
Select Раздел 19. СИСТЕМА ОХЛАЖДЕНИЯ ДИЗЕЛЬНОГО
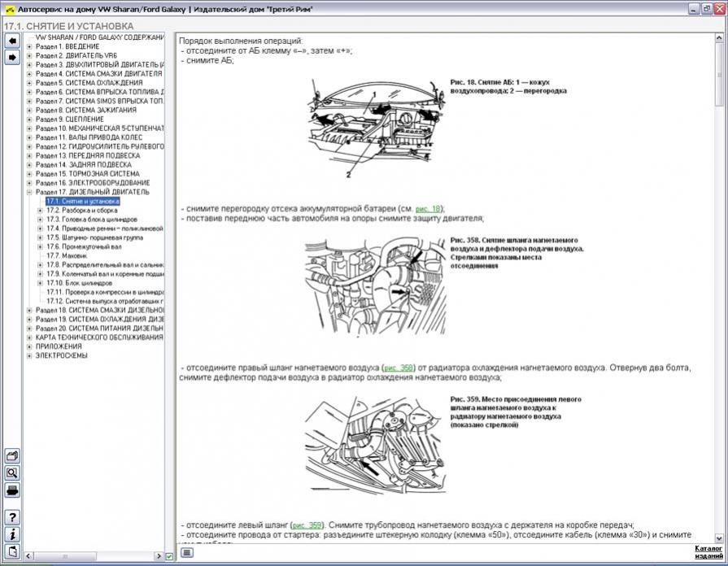pos(99,320)
